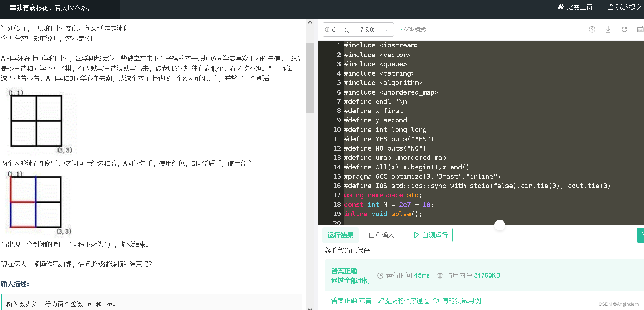644x310 pixels.
Task: Click code line 19 inline void solve
Action: pyautogui.click(x=383, y=214)
